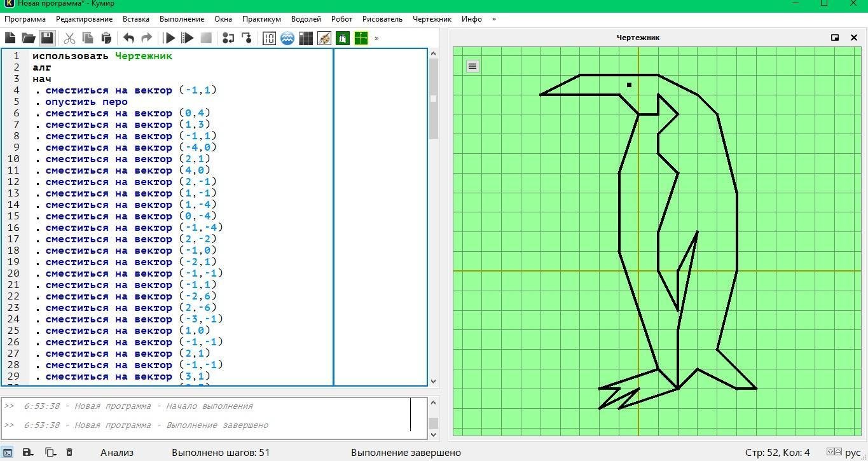The width and height of the screenshot is (868, 461).
Task: Expand hidden toolbar items with the chevron
Action: [376, 38]
